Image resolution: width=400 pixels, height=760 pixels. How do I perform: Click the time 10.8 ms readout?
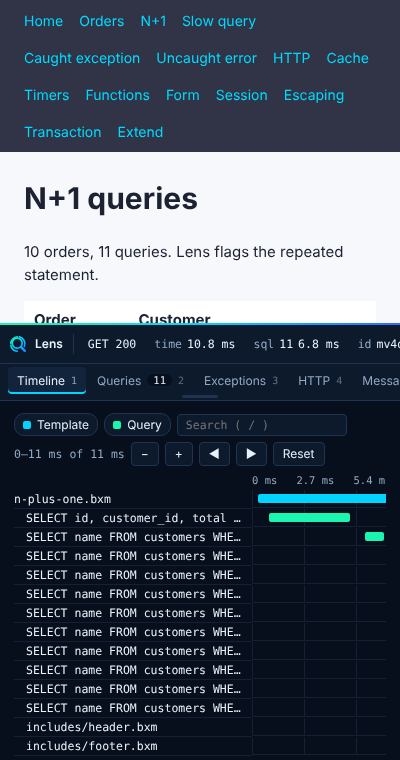pos(194,344)
